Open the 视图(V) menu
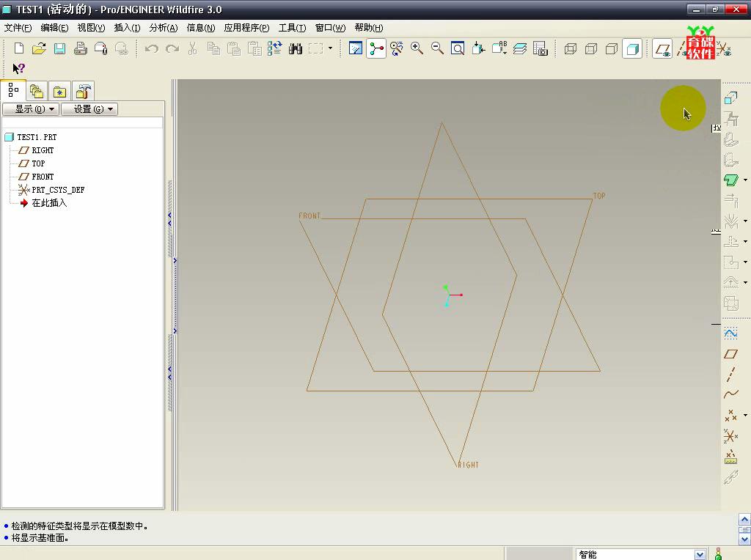The height and width of the screenshot is (560, 751). (x=91, y=28)
